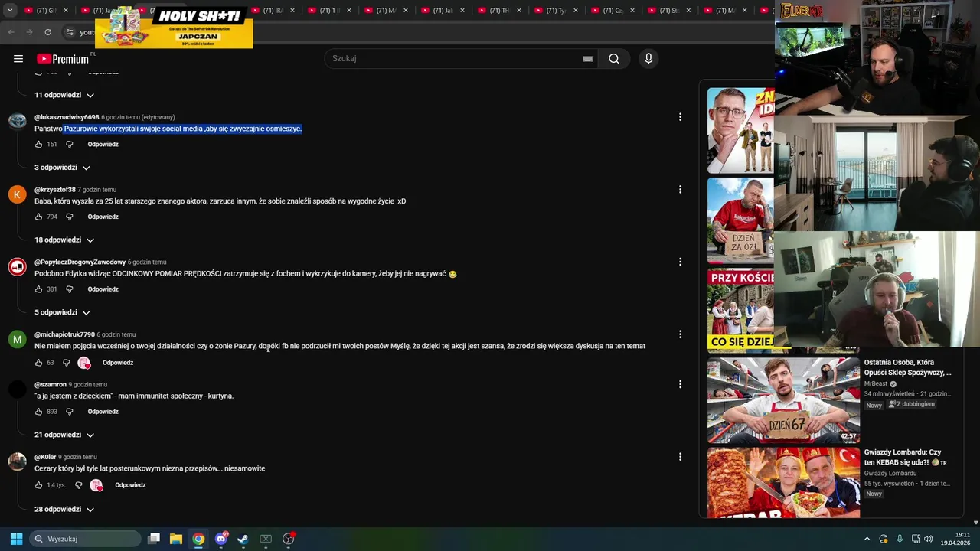Click the 'Z dubbingiem' badge
980x551 pixels.
point(912,404)
